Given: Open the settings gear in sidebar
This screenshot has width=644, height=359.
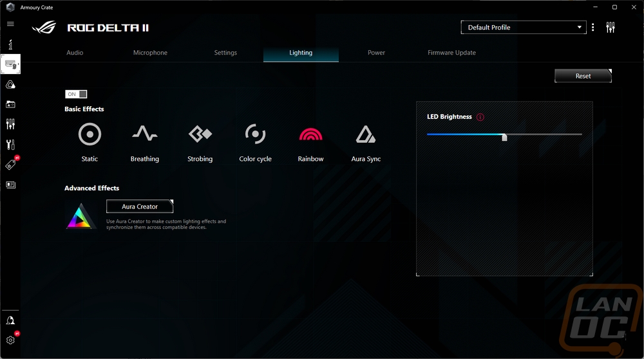Looking at the screenshot, I should pos(11,340).
